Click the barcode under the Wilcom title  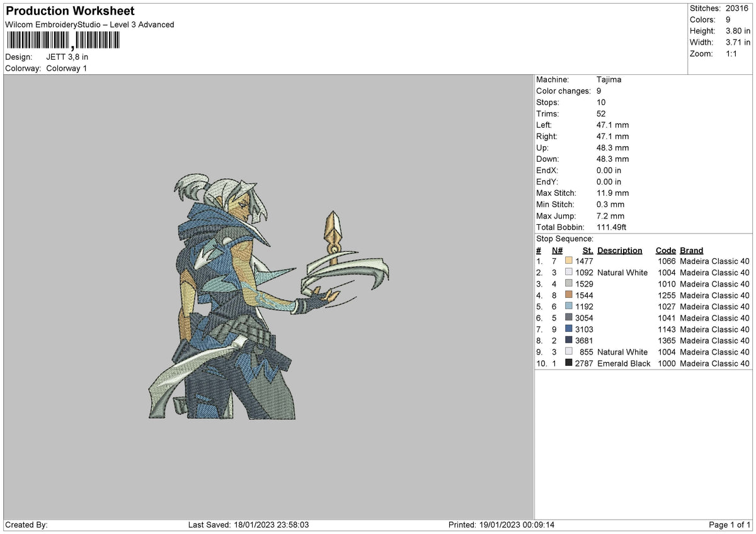tap(63, 41)
